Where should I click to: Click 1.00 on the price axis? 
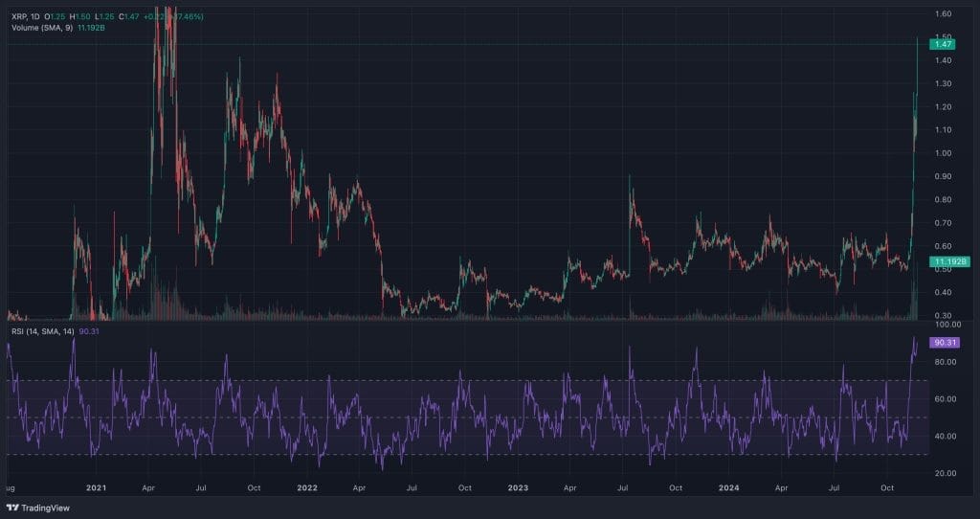point(943,153)
